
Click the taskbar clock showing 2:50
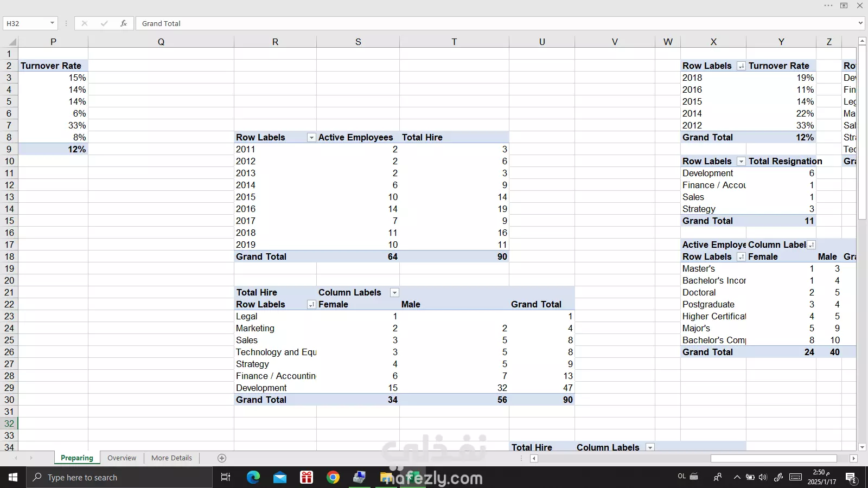(x=822, y=477)
